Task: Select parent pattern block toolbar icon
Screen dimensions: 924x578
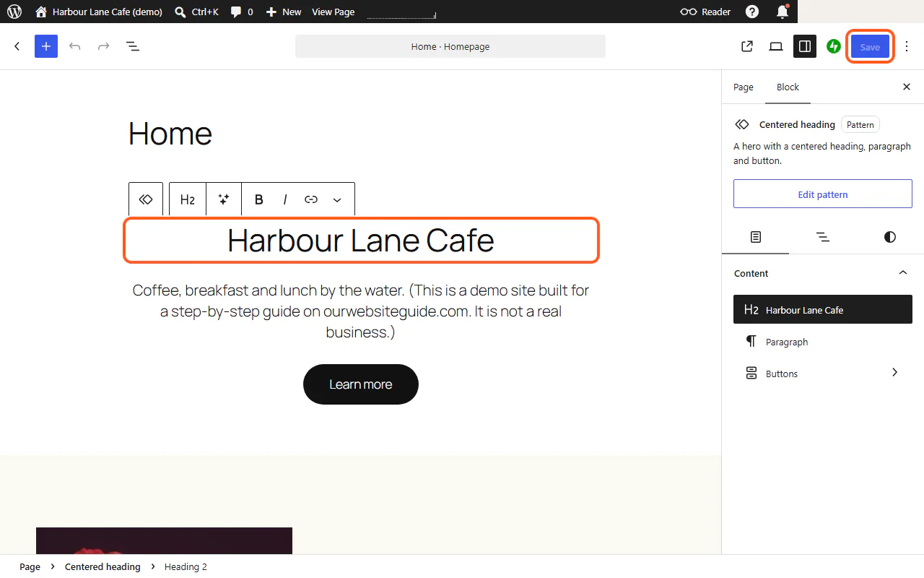Action: click(x=146, y=199)
